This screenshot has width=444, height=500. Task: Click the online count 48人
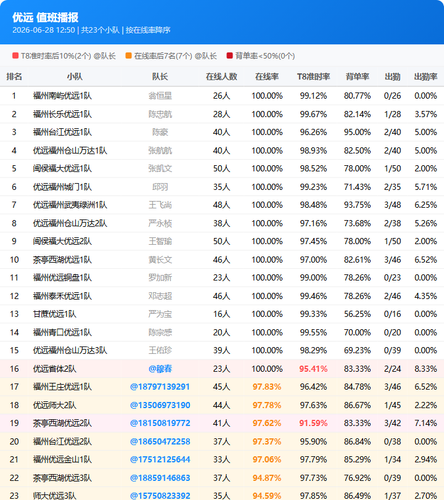pyautogui.click(x=221, y=205)
